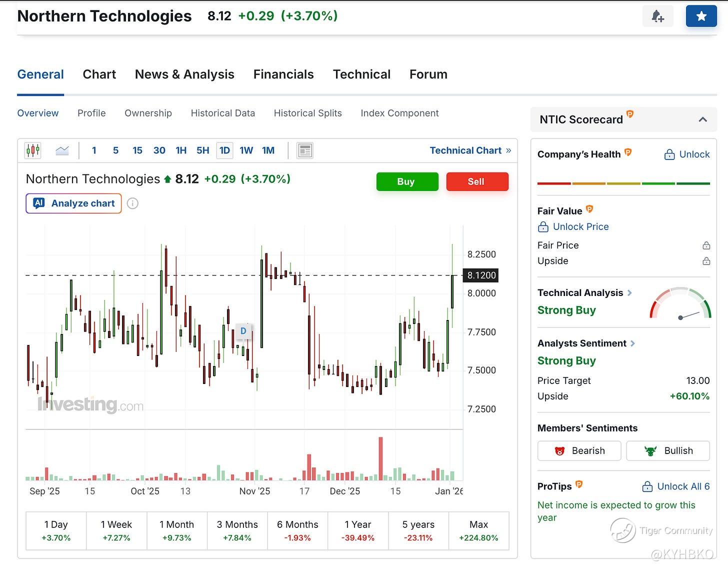Image resolution: width=728 pixels, height=571 pixels.
Task: Select the Ownership sub-tab
Action: click(148, 113)
